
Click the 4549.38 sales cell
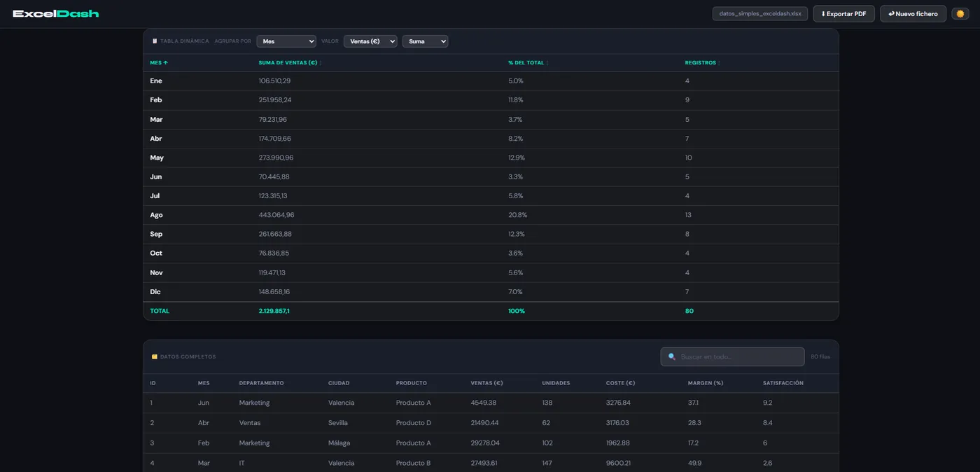click(484, 403)
